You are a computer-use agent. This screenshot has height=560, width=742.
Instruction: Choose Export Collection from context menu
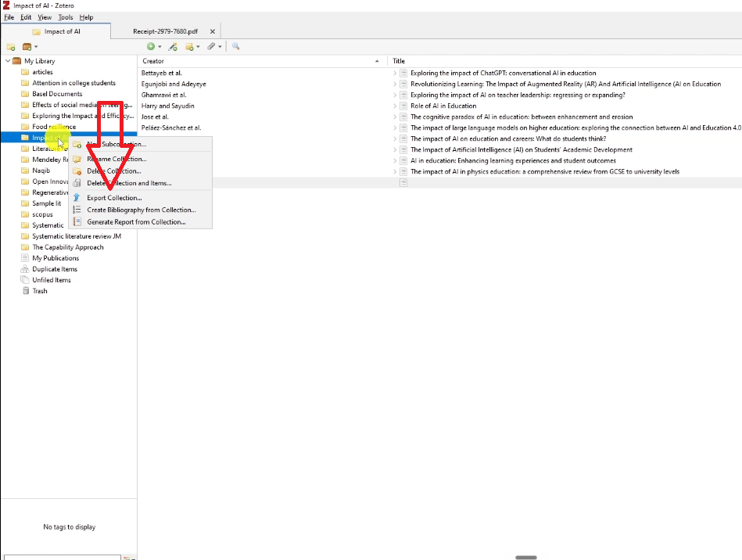[x=114, y=198]
